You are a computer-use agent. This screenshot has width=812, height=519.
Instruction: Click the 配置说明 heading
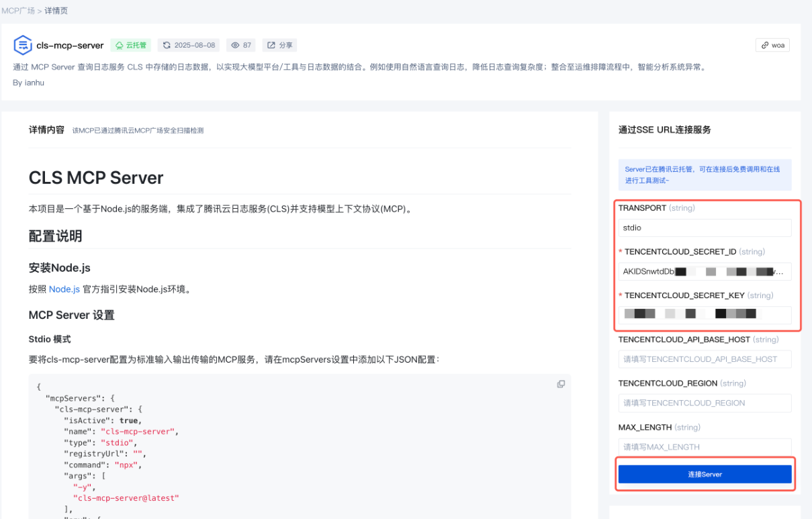pyautogui.click(x=55, y=236)
